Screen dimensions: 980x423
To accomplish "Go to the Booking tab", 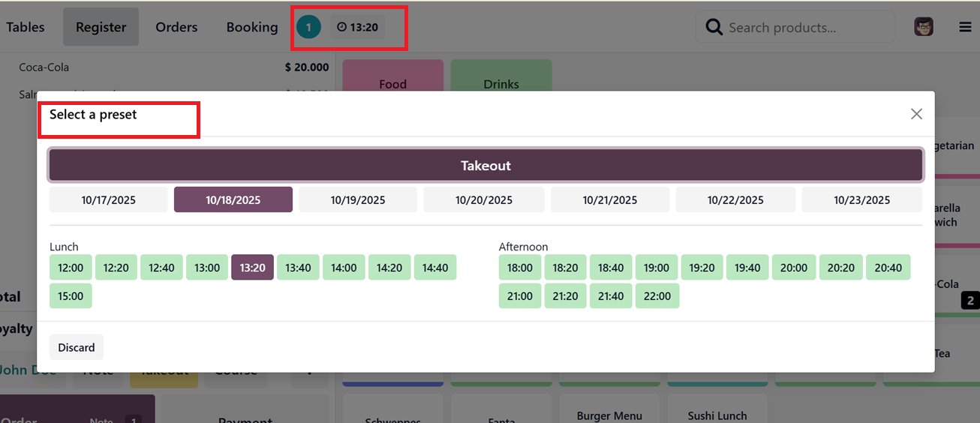I will 252,27.
